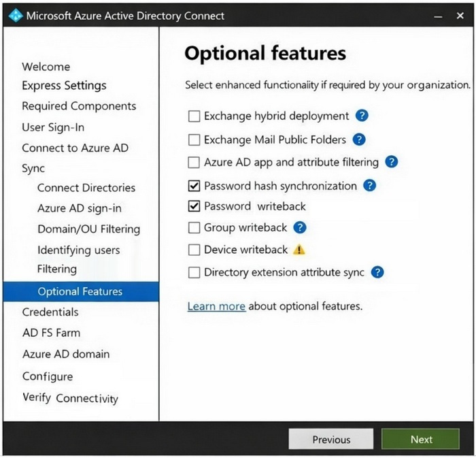
Task: Open help for Group writeback
Action: 300,227
